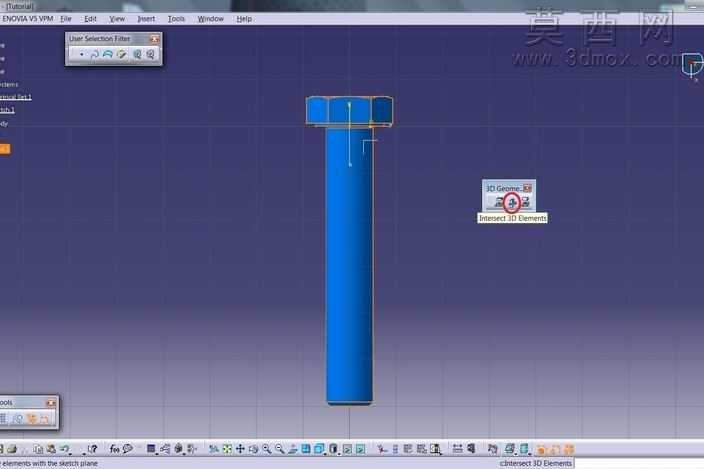The height and width of the screenshot is (469, 704).
Task: Click the Measure Between icon
Action: click(458, 449)
